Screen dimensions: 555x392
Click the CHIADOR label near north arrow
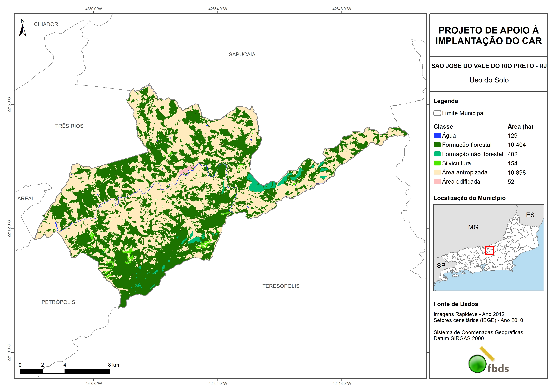pos(46,24)
